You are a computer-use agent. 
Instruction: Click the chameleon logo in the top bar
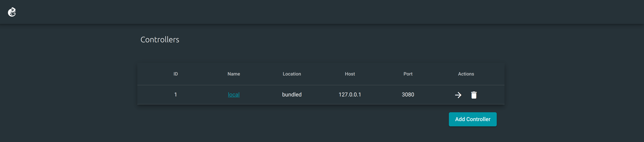pyautogui.click(x=12, y=12)
